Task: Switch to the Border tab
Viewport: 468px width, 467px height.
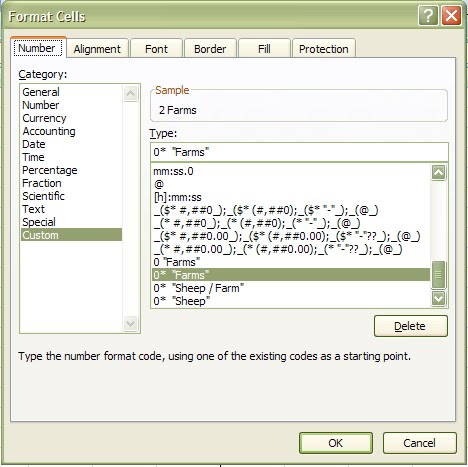Action: point(210,49)
